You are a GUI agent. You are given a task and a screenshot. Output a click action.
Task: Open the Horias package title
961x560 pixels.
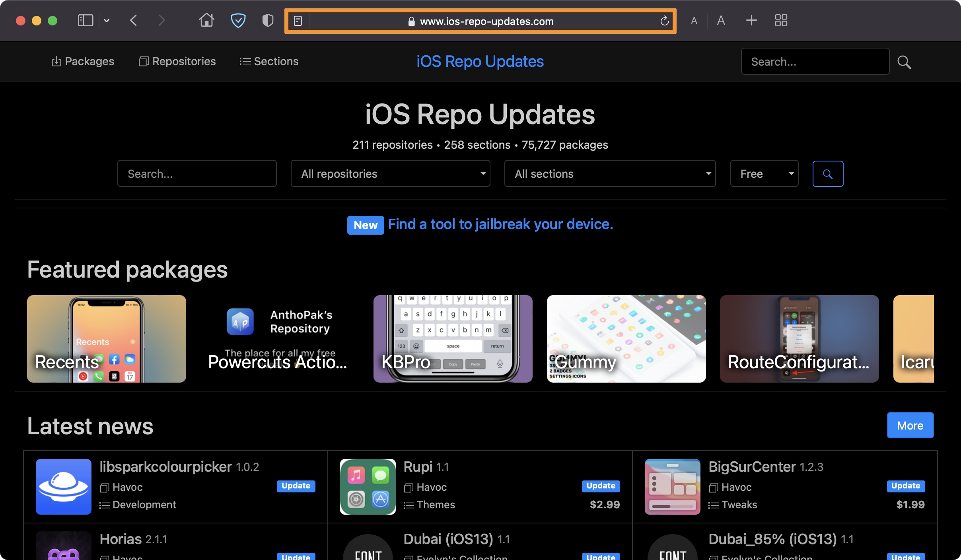coord(121,539)
